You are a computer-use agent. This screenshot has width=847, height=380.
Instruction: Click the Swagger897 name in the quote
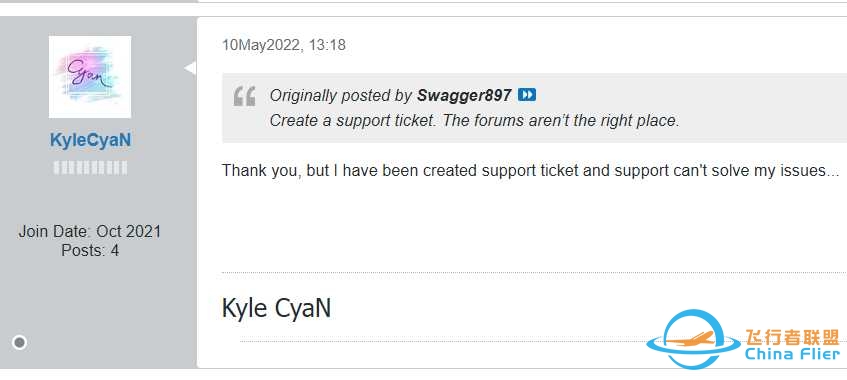[464, 96]
